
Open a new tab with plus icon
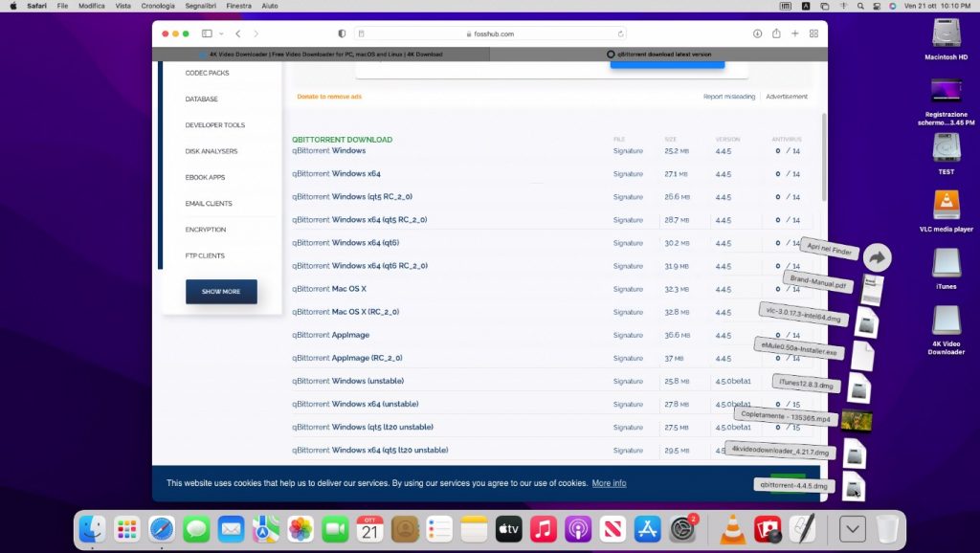[794, 33]
